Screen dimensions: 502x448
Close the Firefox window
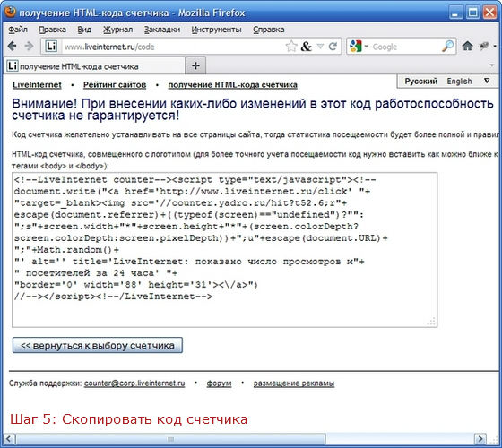tap(489, 13)
